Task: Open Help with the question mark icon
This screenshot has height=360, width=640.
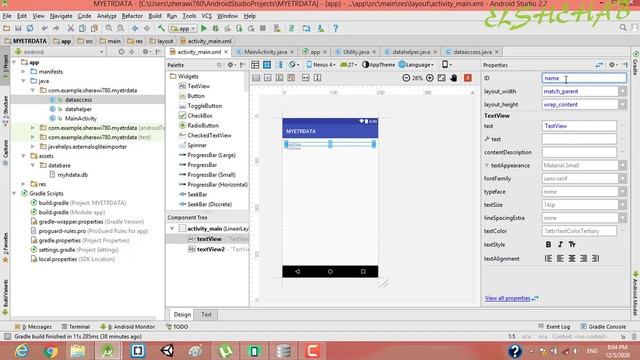Action: click(336, 29)
